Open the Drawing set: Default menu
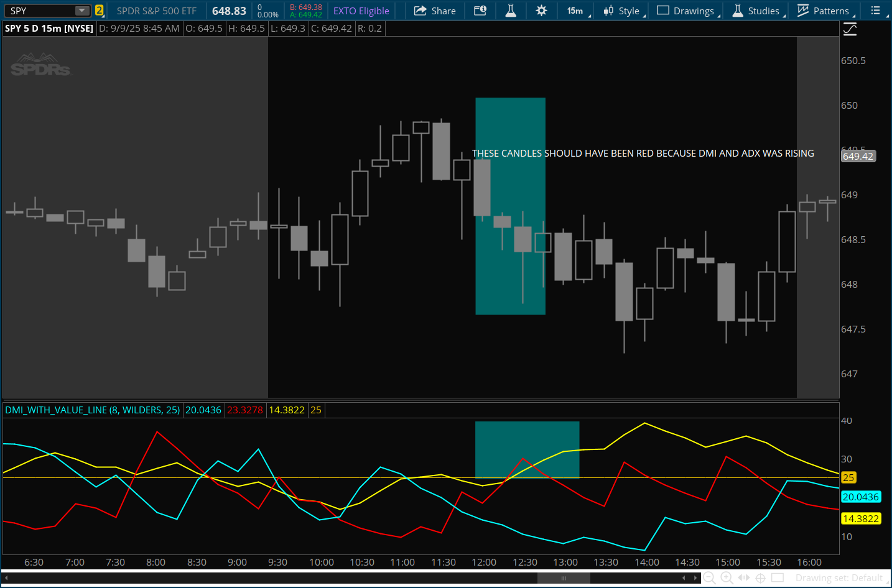892x588 pixels. pyautogui.click(x=840, y=578)
